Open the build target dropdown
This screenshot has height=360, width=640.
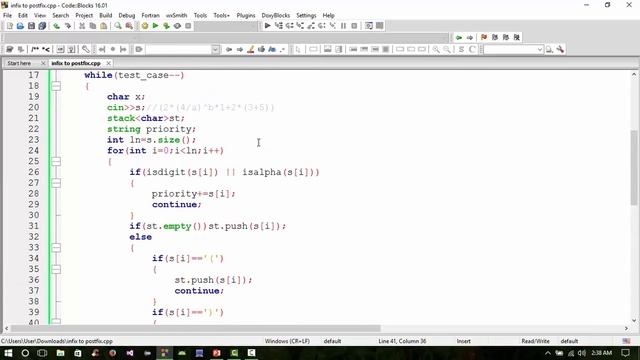(227, 26)
